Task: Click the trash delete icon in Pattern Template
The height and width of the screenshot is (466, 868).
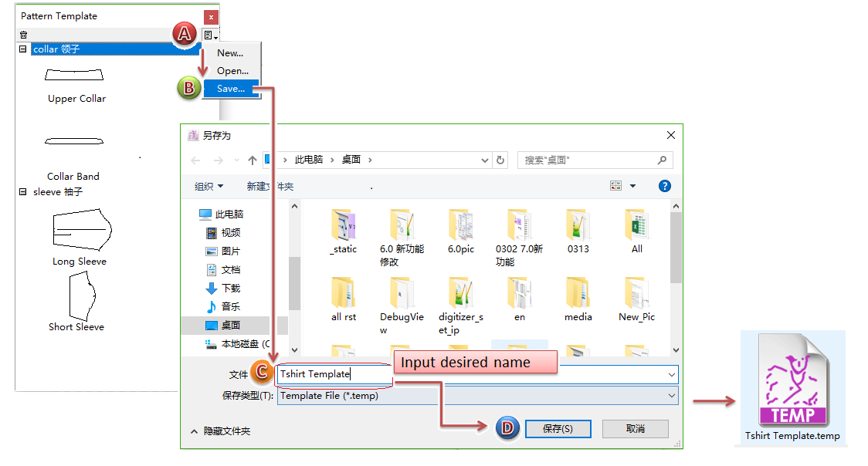Action: (x=24, y=35)
